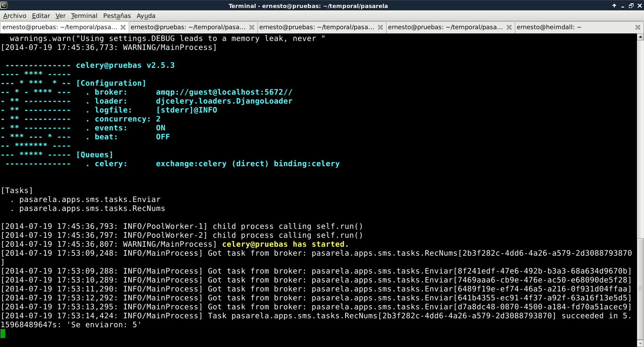Click the shade (up arrow) window button
Image resolution: width=644 pixels, height=347 pixels.
614,6
